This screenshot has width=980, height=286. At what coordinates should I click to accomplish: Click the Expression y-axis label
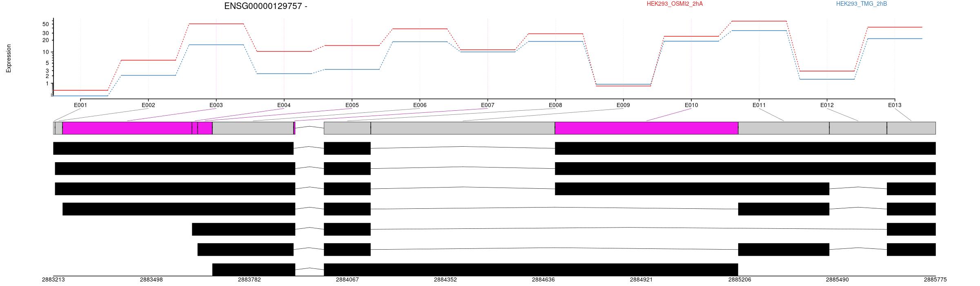[x=9, y=58]
